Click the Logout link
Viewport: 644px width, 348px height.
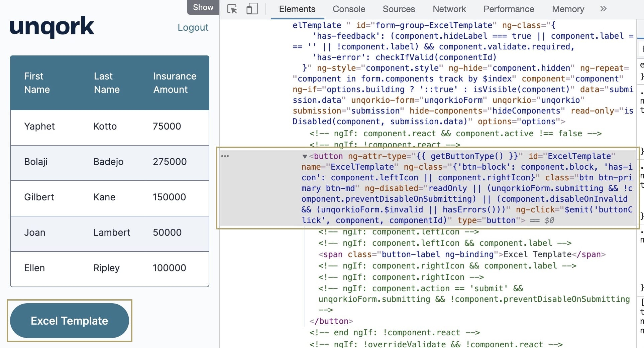click(193, 27)
